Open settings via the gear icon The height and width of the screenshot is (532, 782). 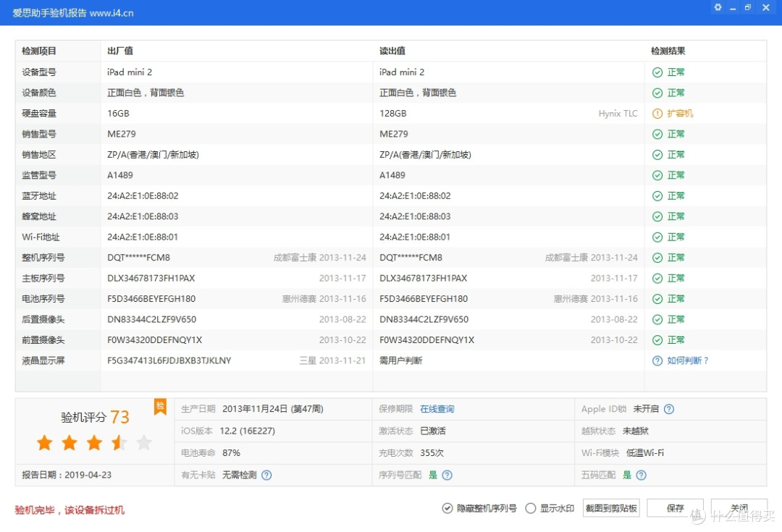click(718, 7)
